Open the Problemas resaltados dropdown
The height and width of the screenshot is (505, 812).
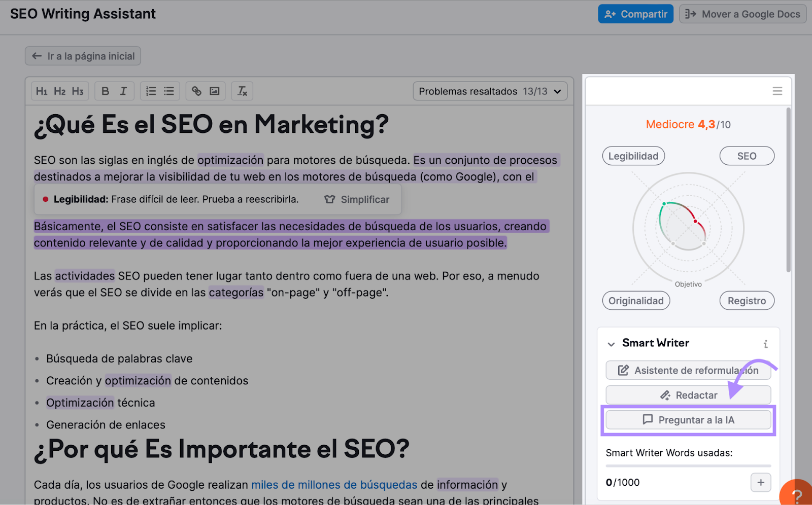(489, 91)
